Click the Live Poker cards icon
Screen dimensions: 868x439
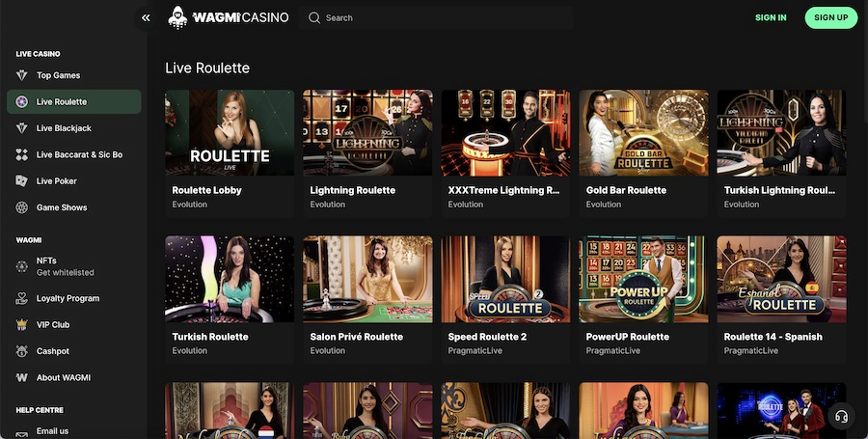coord(21,181)
